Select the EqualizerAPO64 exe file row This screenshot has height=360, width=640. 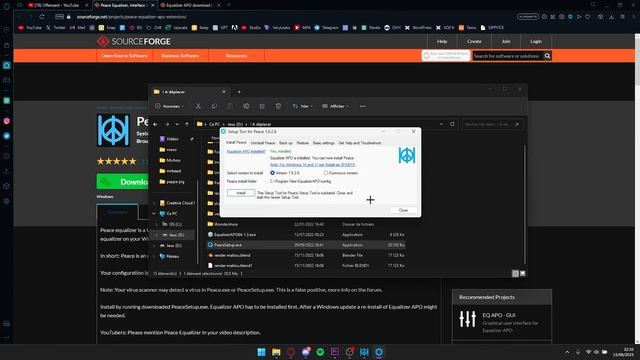(306, 235)
